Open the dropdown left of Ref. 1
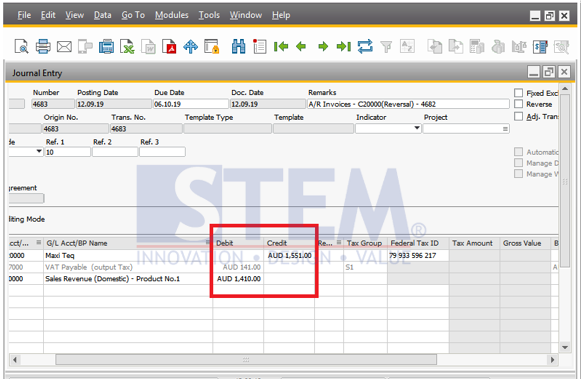 [x=39, y=151]
